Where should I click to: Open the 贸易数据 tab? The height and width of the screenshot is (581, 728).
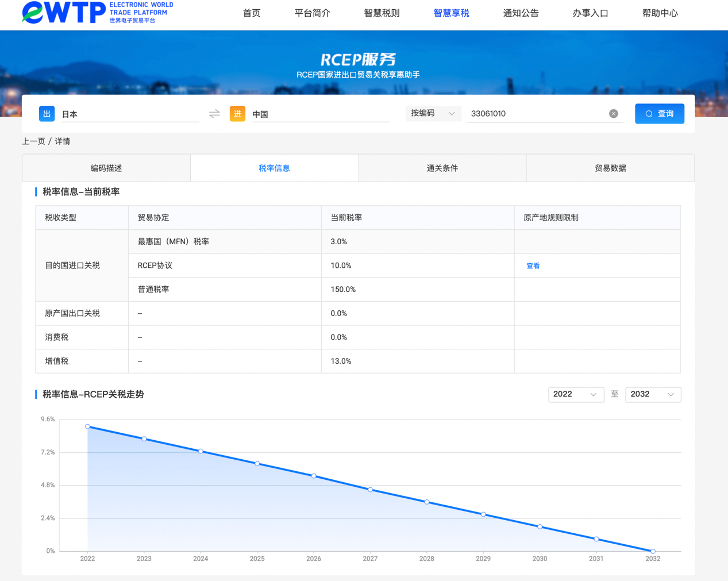[x=610, y=168]
